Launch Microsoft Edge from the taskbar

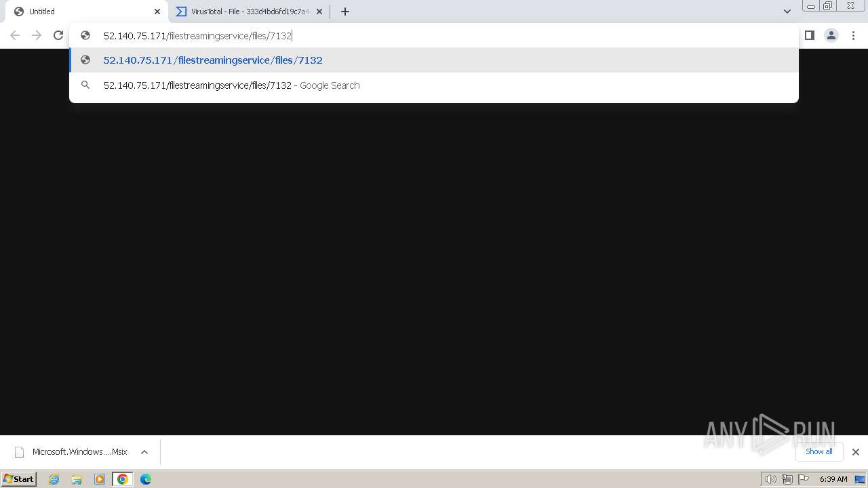(146, 479)
